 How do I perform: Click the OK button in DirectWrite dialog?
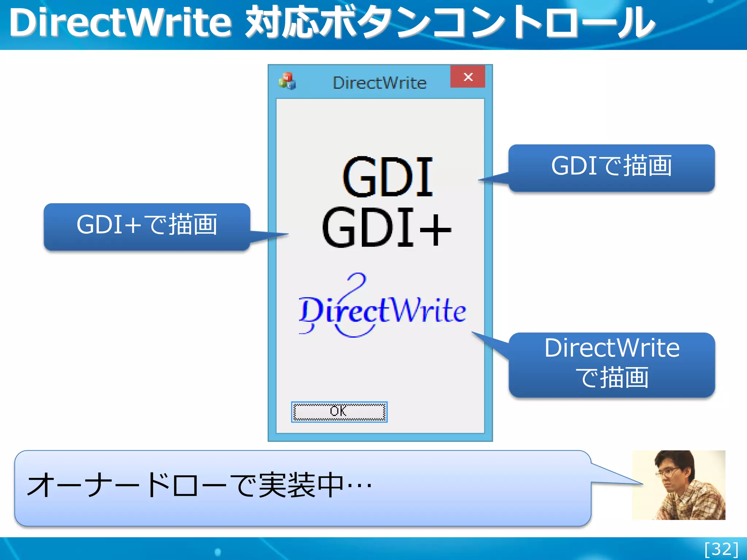point(339,412)
